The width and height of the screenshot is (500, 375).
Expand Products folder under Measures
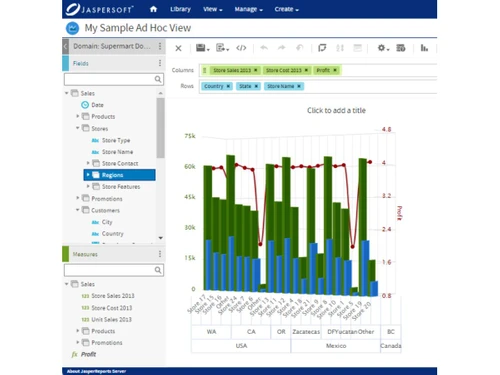click(x=78, y=331)
